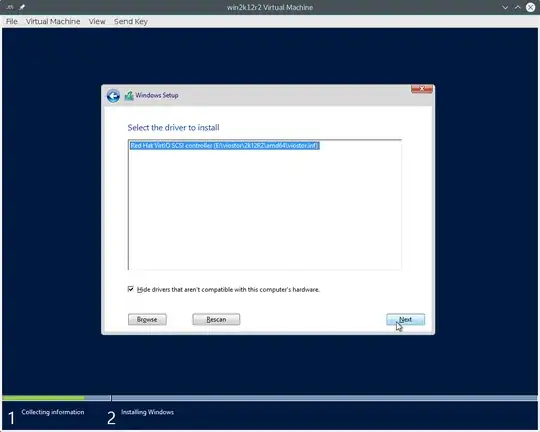This screenshot has height=432, width=540.
Task: Close the win2k12r2 Virtual Machine window
Action: click(530, 7)
